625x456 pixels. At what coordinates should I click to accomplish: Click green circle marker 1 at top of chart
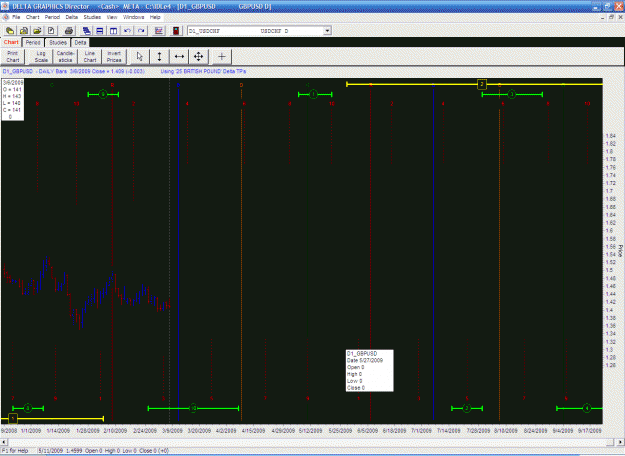click(313, 94)
